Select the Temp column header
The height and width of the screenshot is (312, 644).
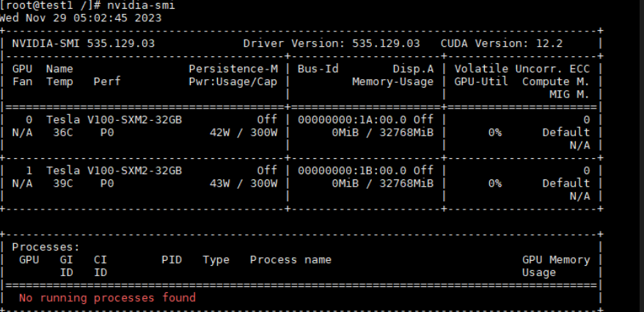click(59, 81)
